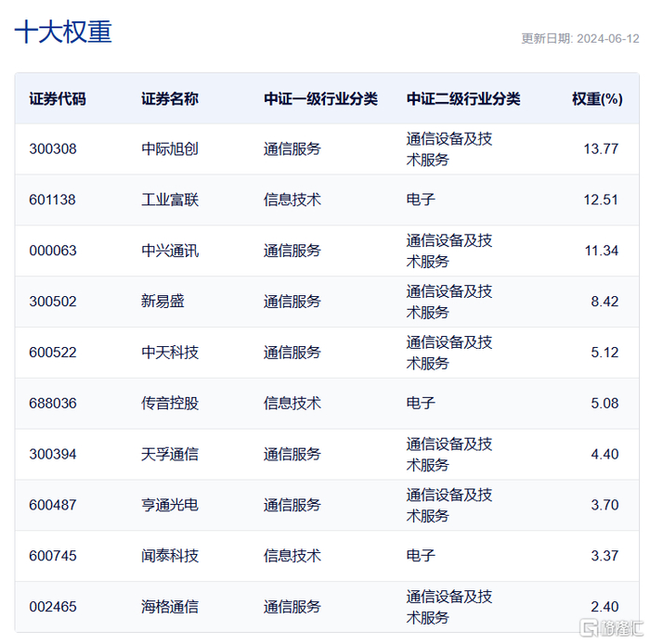
Task: Select stock name 亨通光电
Action: click(170, 505)
